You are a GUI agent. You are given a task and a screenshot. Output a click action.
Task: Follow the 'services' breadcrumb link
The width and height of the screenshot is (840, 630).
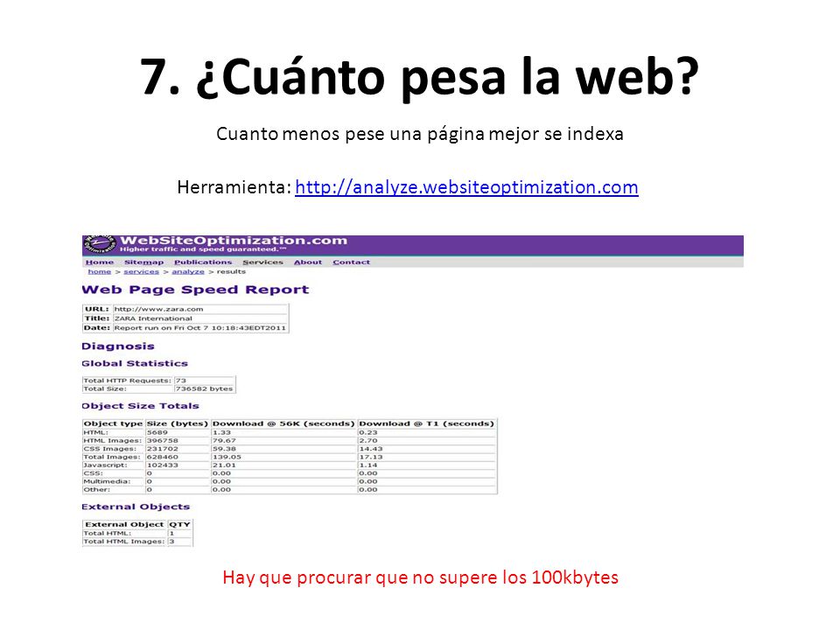142,271
